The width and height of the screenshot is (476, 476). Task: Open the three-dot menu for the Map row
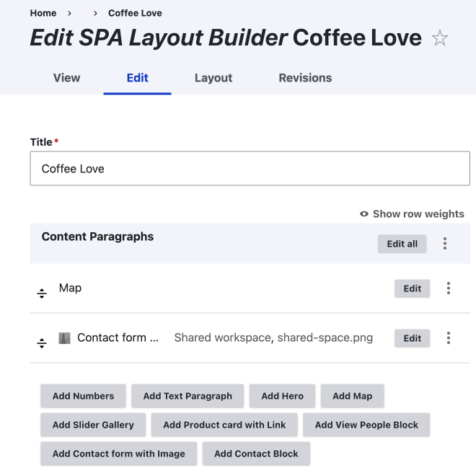click(x=449, y=288)
